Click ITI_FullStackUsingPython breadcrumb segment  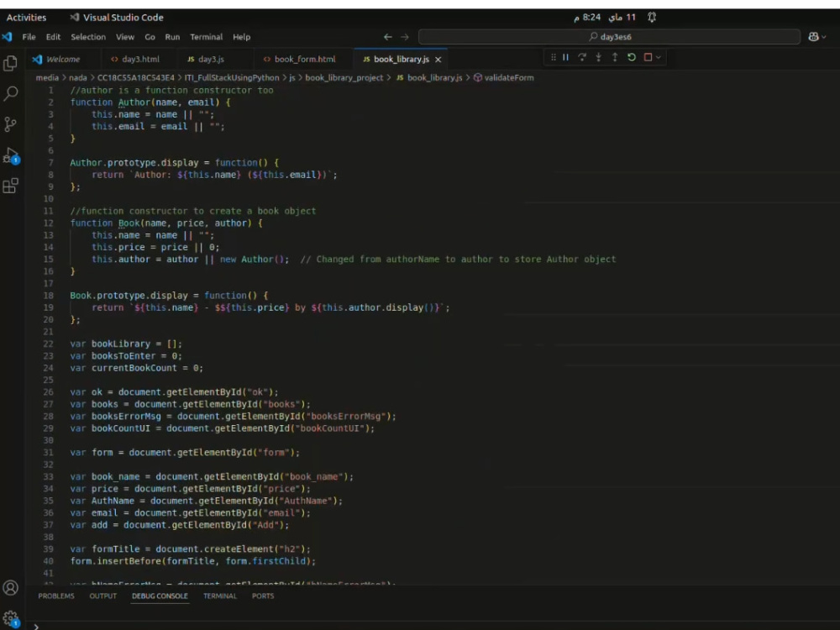point(232,77)
